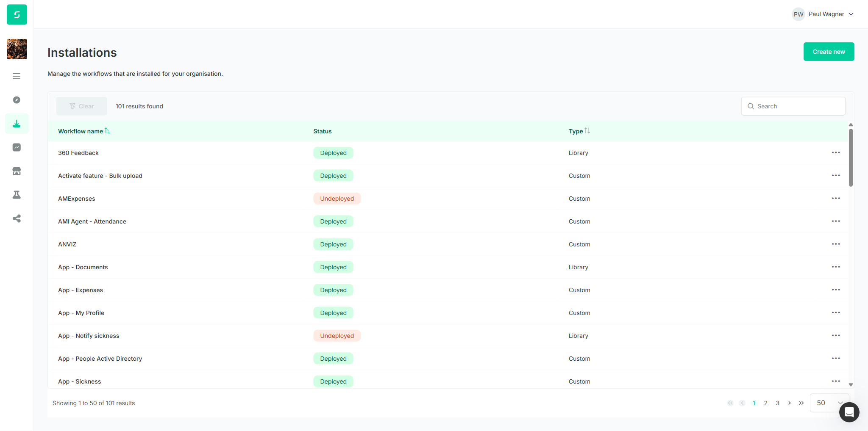This screenshot has width=868, height=431.
Task: Open actions menu for App - Documents
Action: (x=836, y=267)
